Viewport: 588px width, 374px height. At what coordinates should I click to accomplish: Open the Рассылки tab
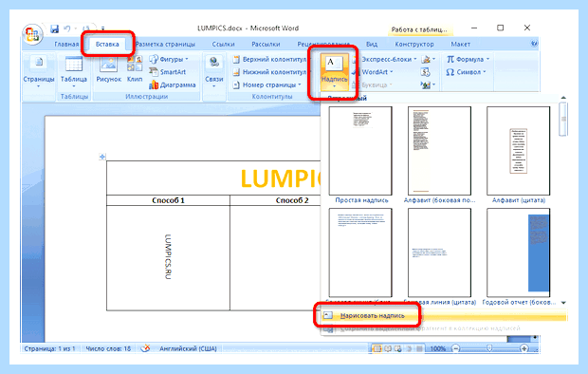(266, 44)
